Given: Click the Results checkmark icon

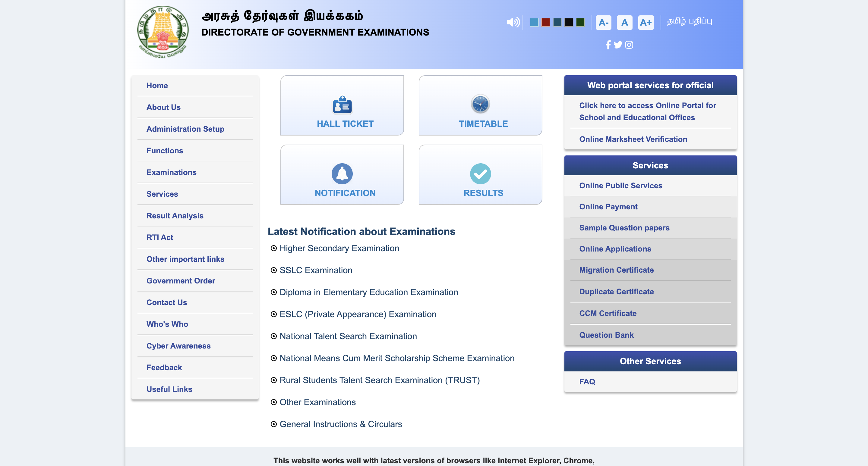Looking at the screenshot, I should pyautogui.click(x=480, y=174).
